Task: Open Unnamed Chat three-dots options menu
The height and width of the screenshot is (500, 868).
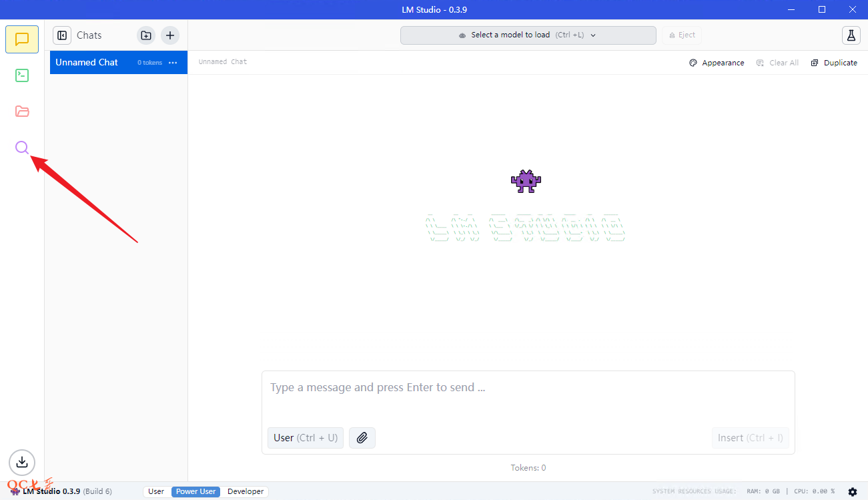Action: [x=173, y=63]
